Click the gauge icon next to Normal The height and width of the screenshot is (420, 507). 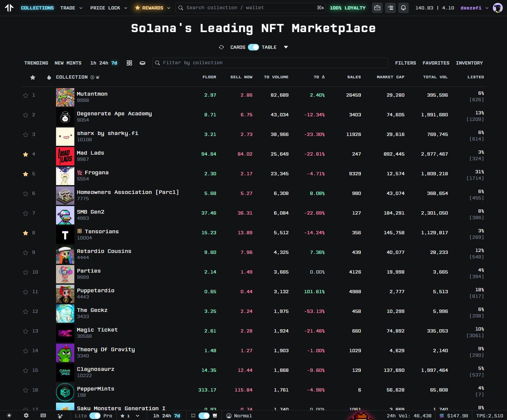[x=229, y=416]
